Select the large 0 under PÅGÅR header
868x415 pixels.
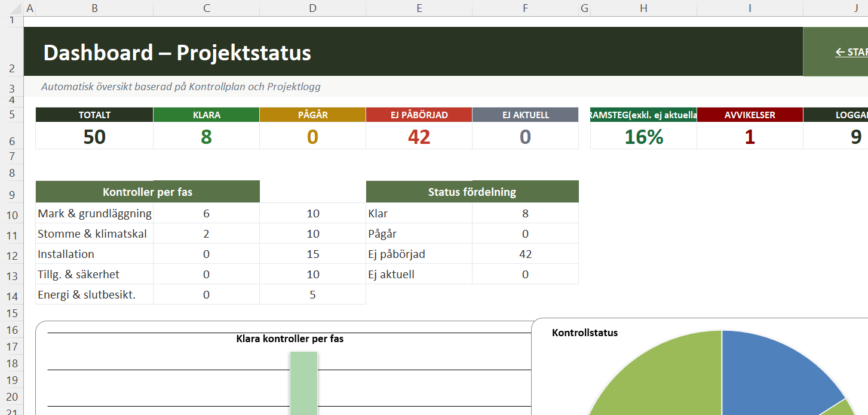click(312, 137)
